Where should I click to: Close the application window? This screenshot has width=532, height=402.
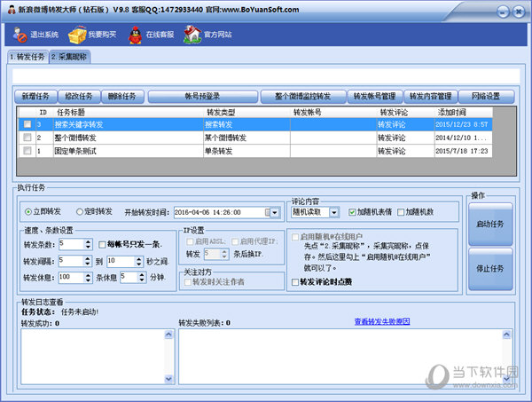pyautogui.click(x=519, y=12)
